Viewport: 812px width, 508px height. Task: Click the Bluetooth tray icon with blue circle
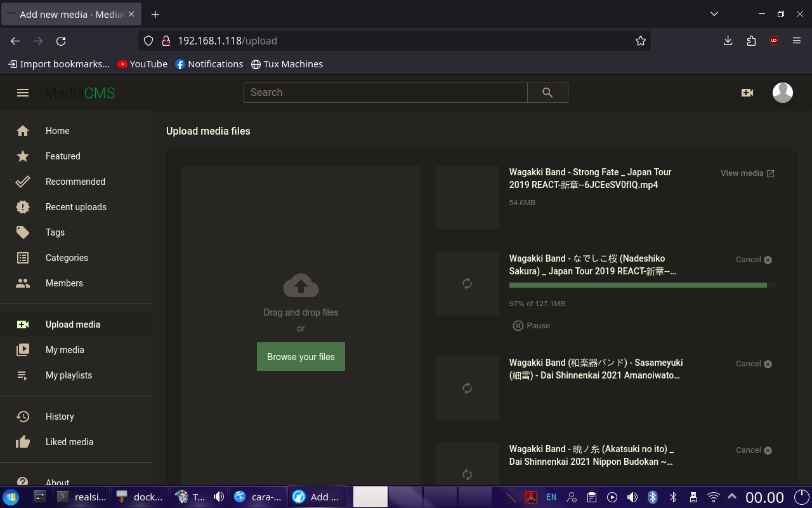point(653,497)
